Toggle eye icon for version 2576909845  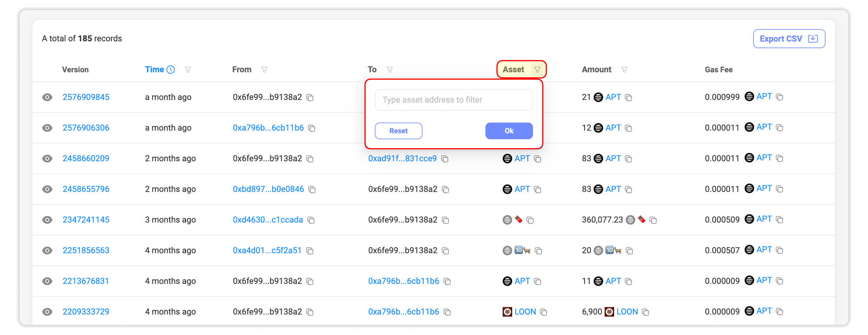[x=47, y=97]
